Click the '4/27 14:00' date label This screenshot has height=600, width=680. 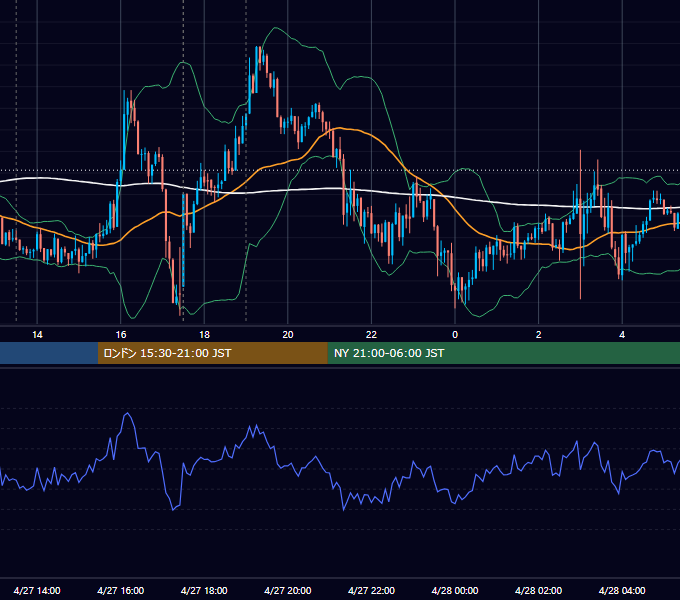(x=37, y=590)
